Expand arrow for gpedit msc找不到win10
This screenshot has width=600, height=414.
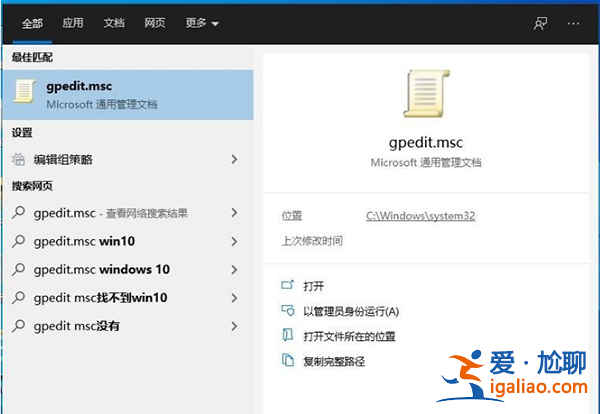coord(234,298)
